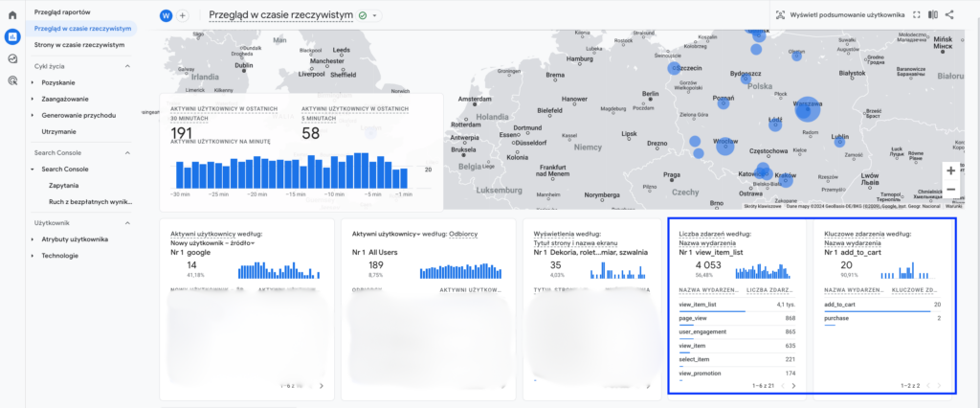The width and height of the screenshot is (980, 408).
Task: Zoom out on the map
Action: pyautogui.click(x=950, y=189)
